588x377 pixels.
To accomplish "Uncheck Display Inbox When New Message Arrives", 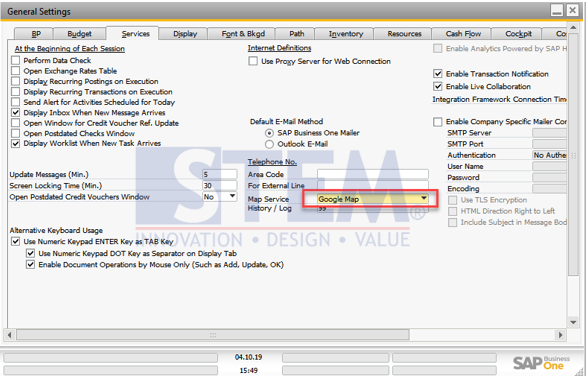I will point(15,113).
